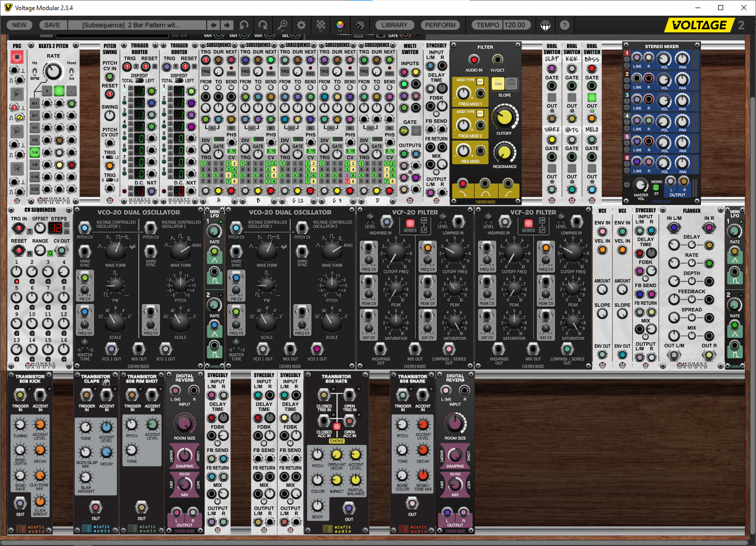Click the STEPS display on CV Sequencer

pyautogui.click(x=55, y=228)
